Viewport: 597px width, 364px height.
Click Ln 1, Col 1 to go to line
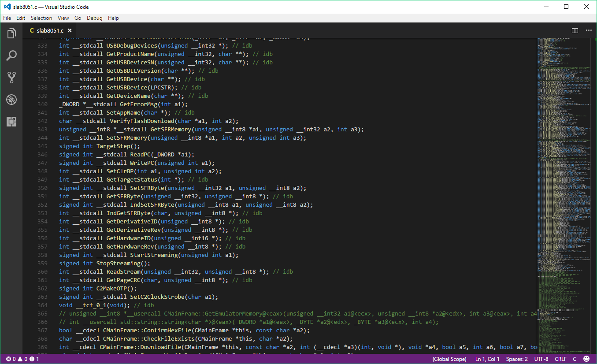(487, 359)
